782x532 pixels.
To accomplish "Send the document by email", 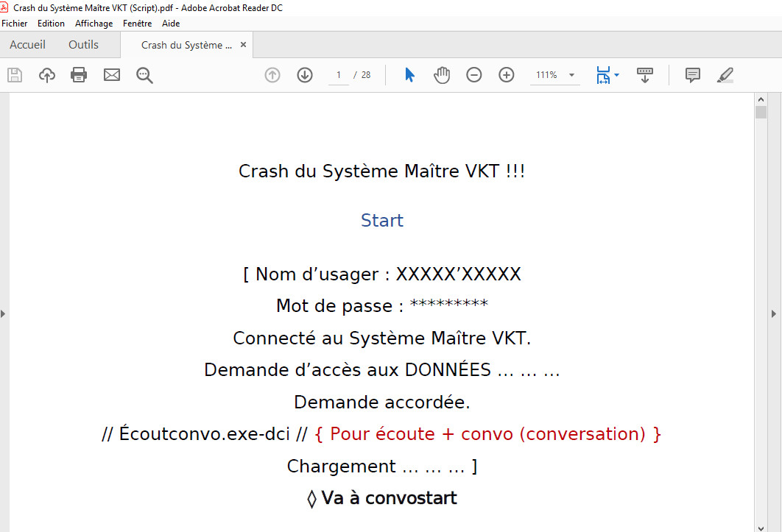I will click(x=111, y=74).
